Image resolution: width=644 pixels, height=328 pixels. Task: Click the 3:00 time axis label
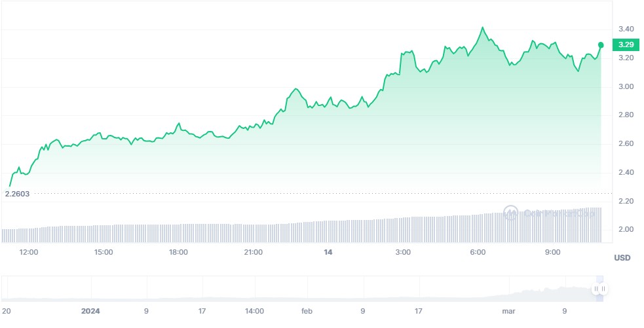(x=403, y=252)
